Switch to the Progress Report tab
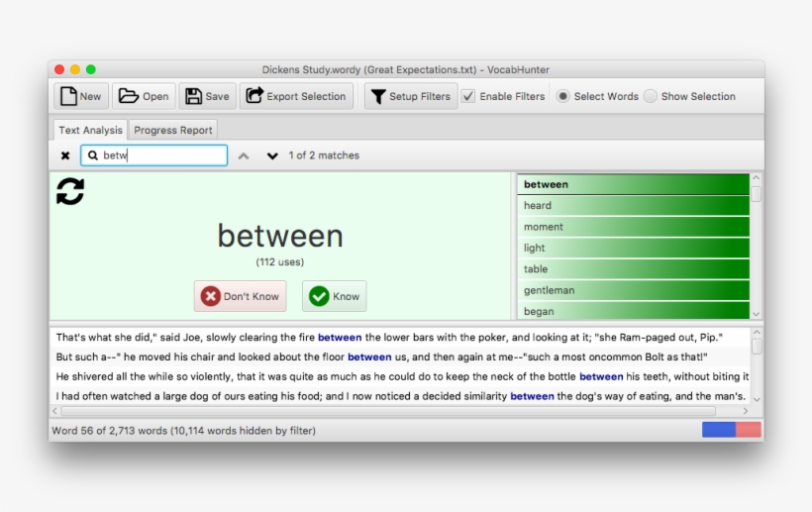Screen dimensions: 812x512 click(x=173, y=130)
